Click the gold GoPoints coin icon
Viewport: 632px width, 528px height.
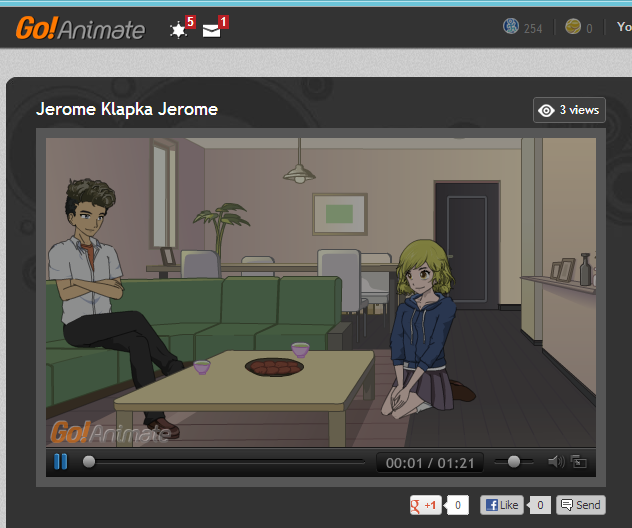tap(573, 27)
